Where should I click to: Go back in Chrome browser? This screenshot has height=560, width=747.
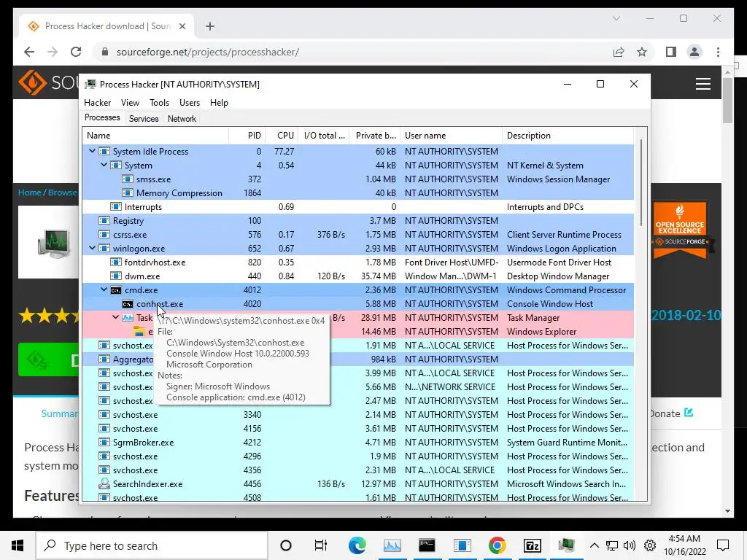(29, 52)
